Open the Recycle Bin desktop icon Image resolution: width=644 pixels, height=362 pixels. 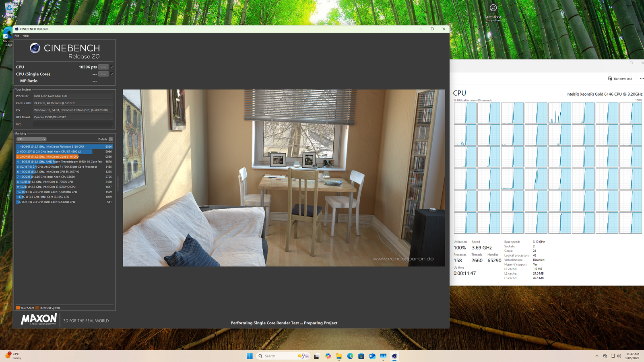tap(9, 11)
